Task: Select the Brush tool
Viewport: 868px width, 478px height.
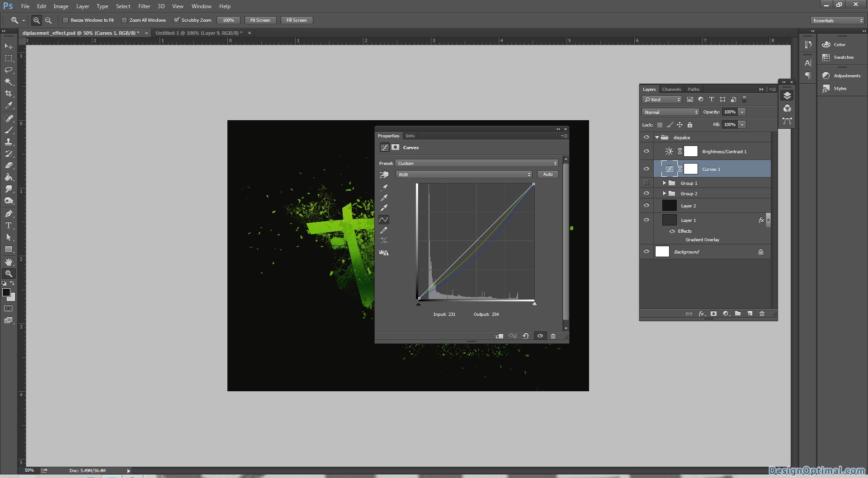Action: pos(9,130)
